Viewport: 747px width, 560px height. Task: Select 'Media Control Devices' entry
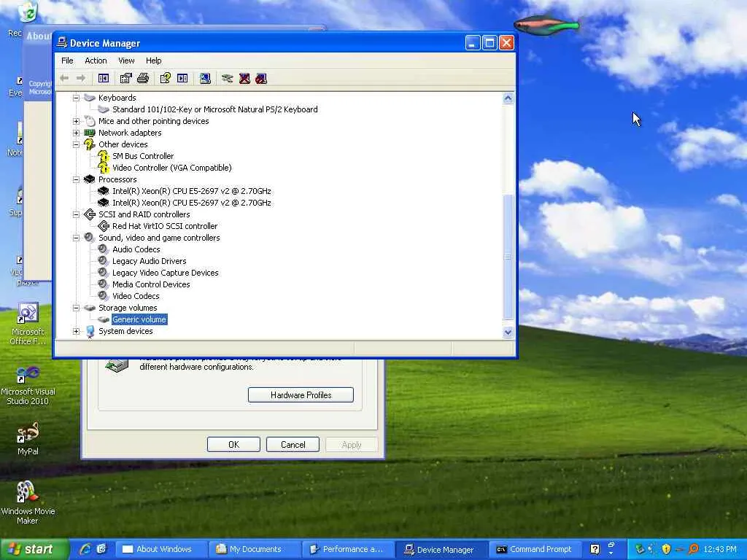(x=151, y=284)
